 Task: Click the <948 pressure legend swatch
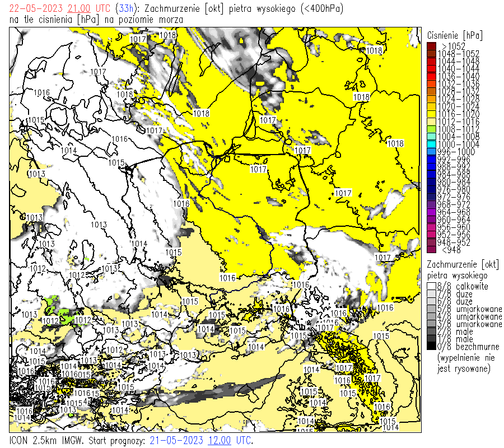(431, 250)
